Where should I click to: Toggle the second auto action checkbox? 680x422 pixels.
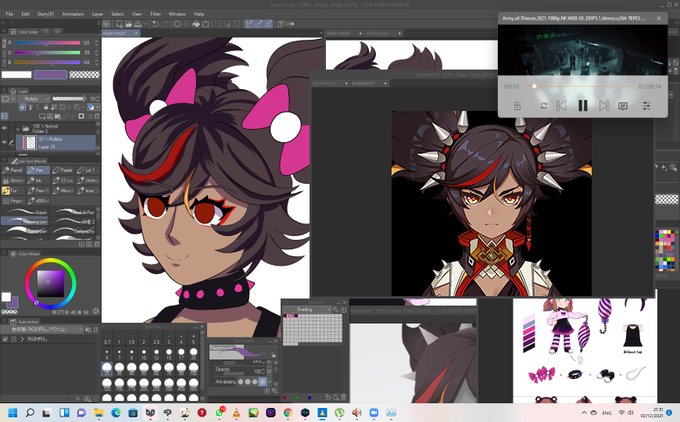(x=13, y=339)
